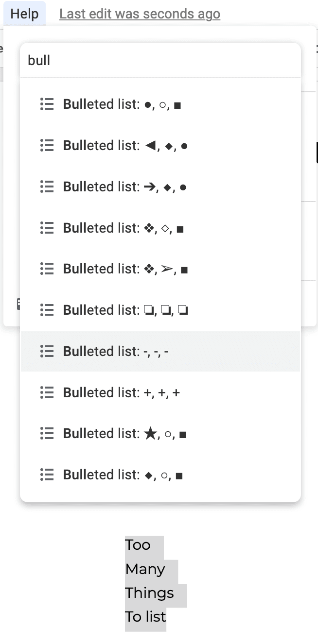Apply the right-arrow, diamond, disc bulleted list
The width and height of the screenshot is (318, 644).
[x=160, y=186]
